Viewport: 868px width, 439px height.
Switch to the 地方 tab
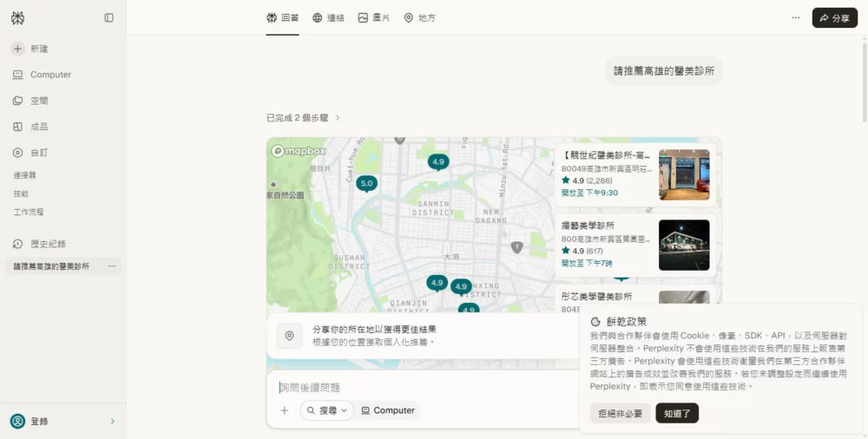(x=419, y=17)
